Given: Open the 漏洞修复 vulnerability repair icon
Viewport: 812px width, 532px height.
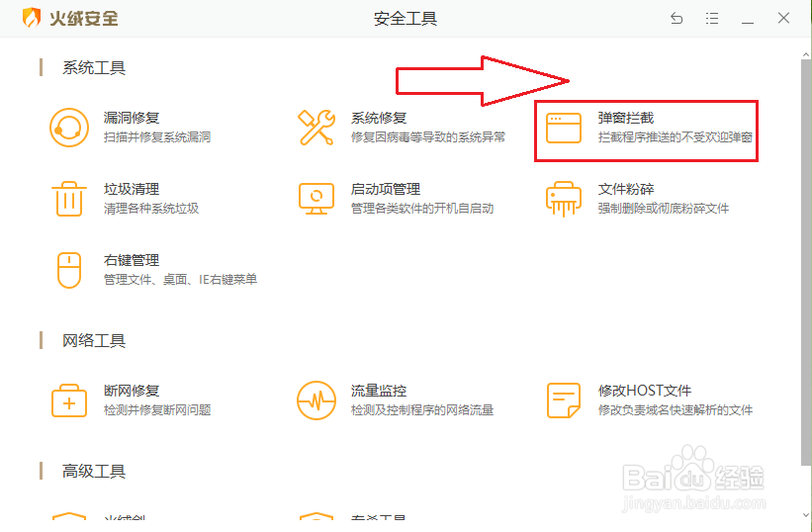Looking at the screenshot, I should [x=69, y=128].
